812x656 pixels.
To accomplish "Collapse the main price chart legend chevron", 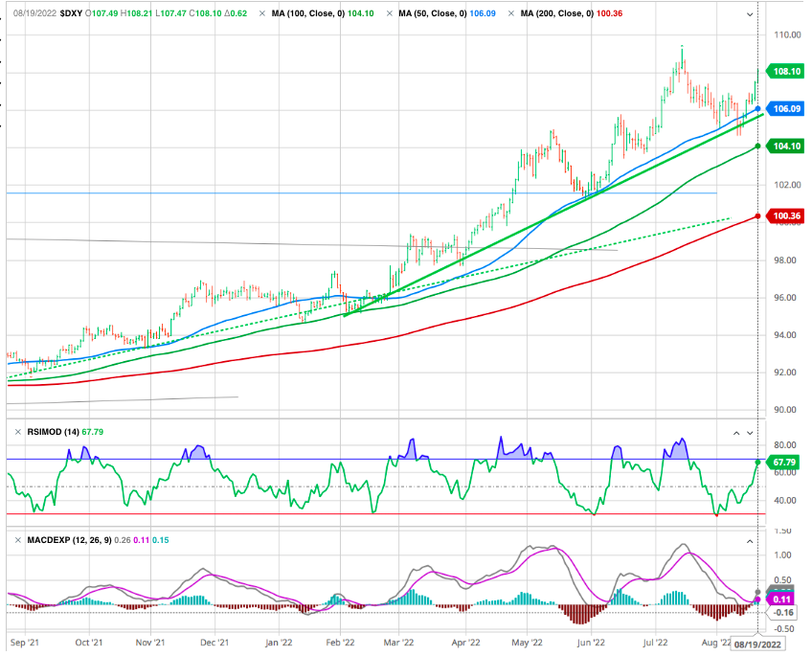I will click(x=750, y=14).
